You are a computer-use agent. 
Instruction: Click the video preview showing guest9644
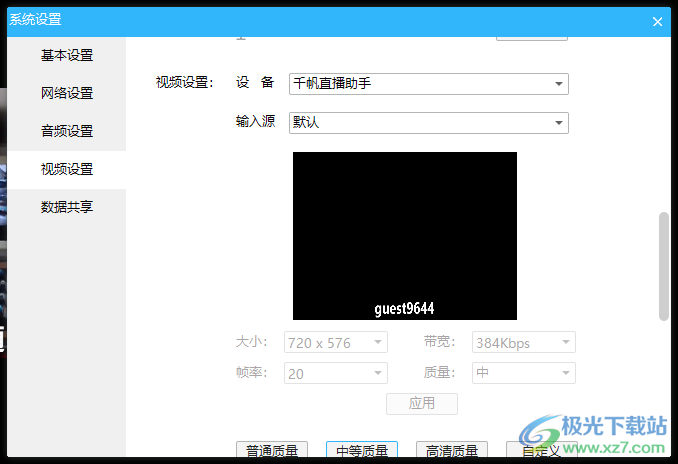point(405,236)
